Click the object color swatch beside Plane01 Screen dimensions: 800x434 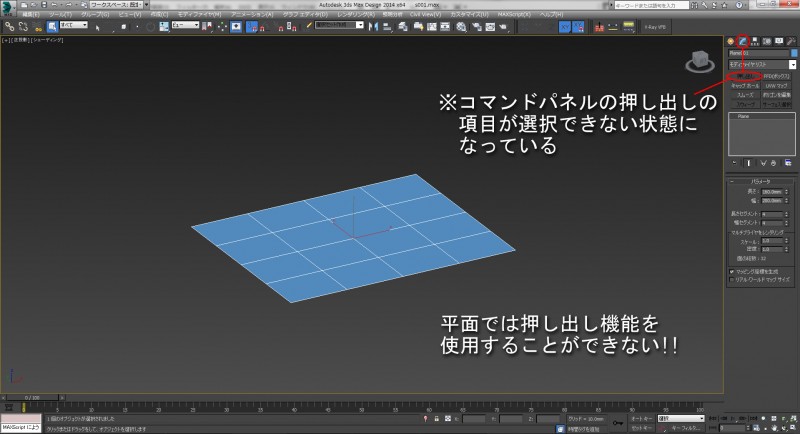coord(792,53)
